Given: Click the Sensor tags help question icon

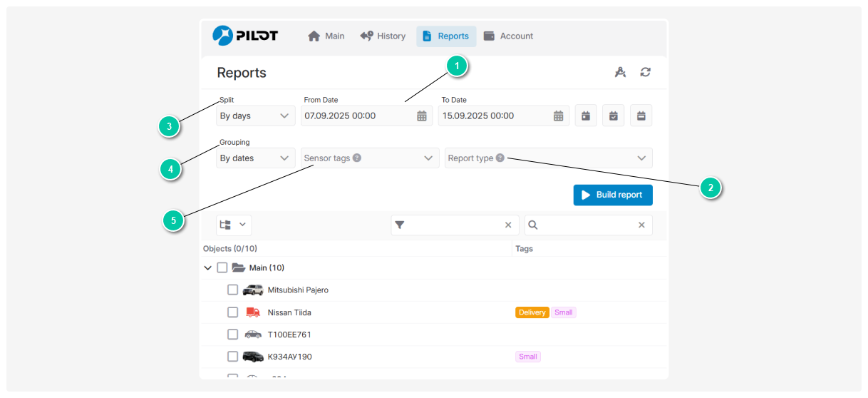Looking at the screenshot, I should tap(357, 158).
